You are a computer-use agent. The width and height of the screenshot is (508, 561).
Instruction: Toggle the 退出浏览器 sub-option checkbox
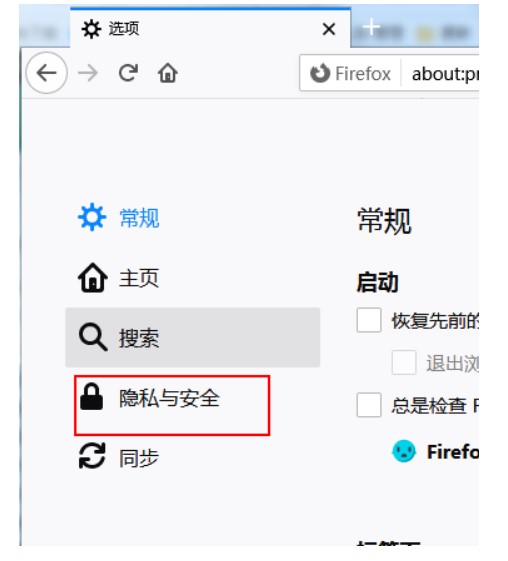(404, 362)
